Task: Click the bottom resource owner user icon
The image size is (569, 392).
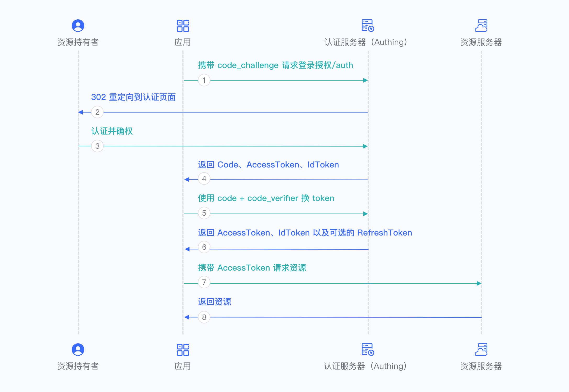Action: 78,350
